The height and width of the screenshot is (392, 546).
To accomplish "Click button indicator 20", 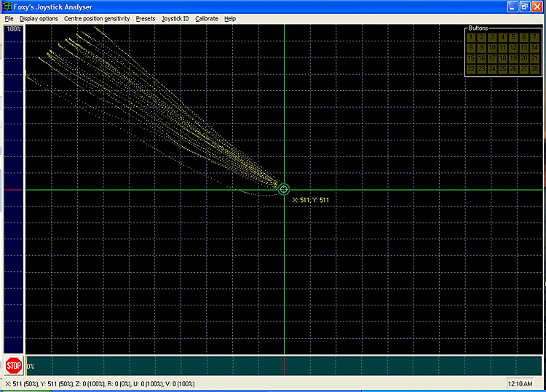I will pos(524,59).
